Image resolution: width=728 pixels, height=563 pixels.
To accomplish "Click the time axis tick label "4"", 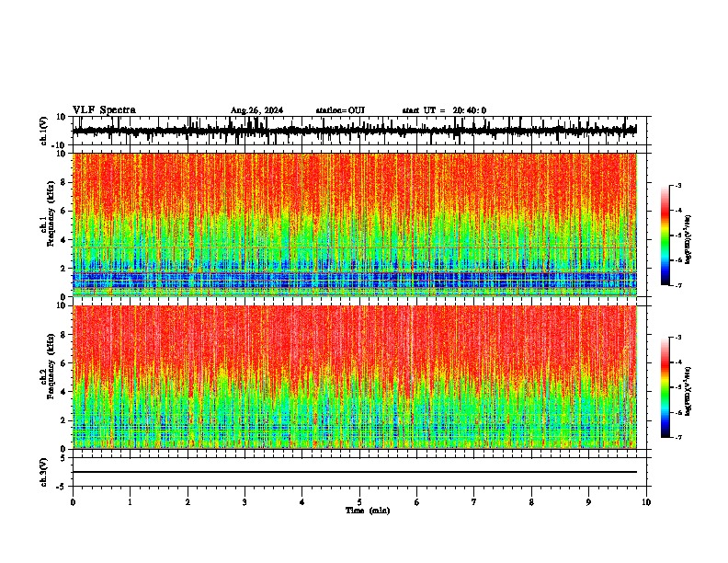I will (302, 502).
